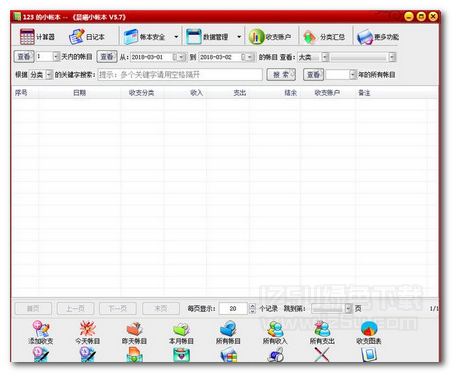The width and height of the screenshot is (452, 373).
Task: Go to 上一页 previous page
Action: pos(75,309)
